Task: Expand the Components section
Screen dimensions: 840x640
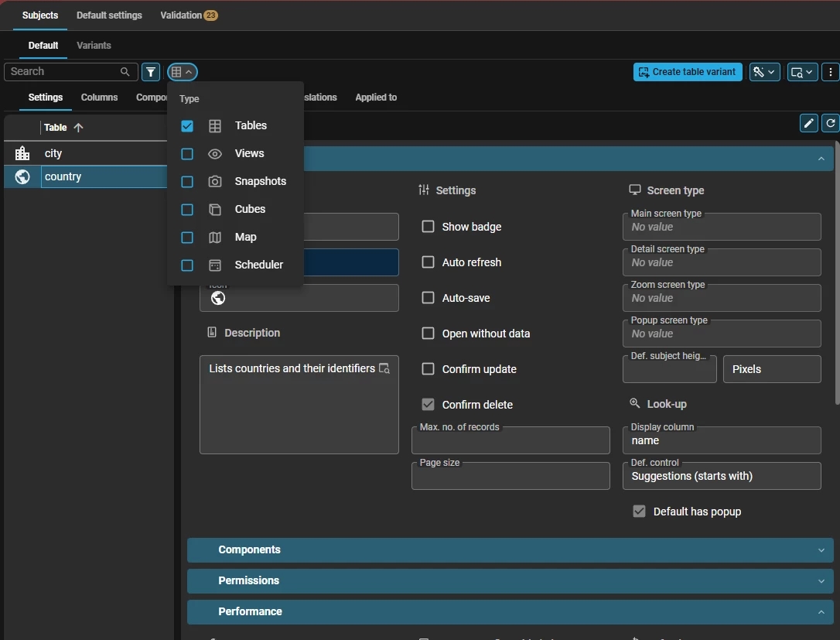Action: [510, 550]
